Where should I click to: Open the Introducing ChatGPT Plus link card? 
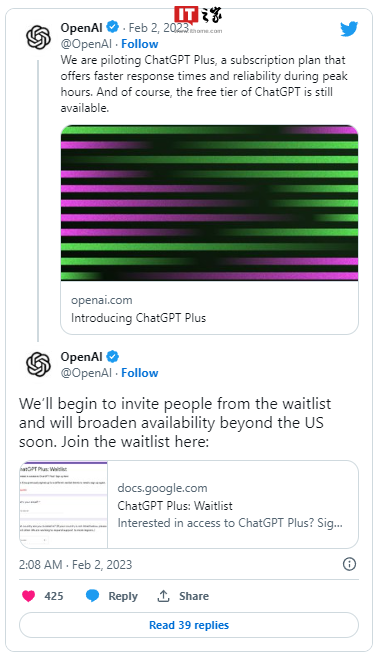(x=209, y=308)
